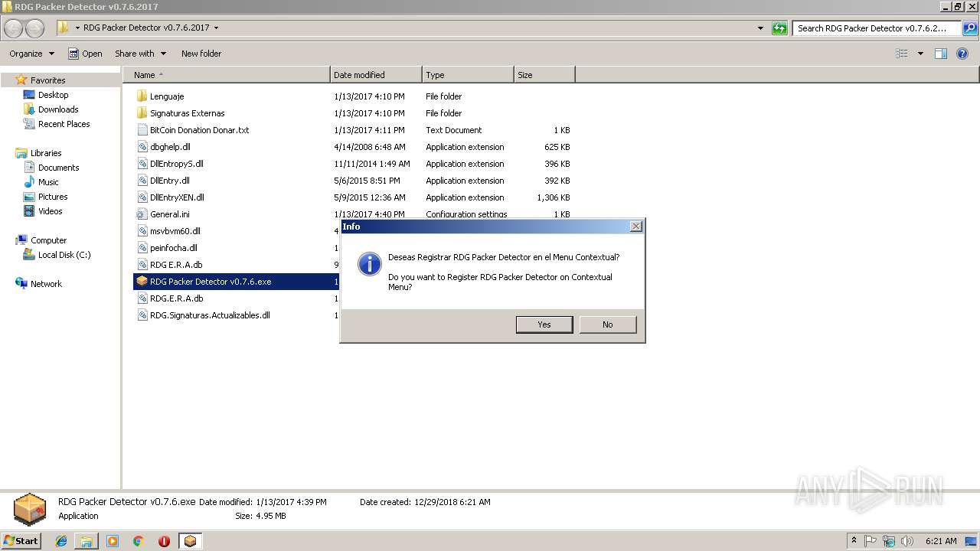Click RDG Packer Detector taskbar icon
Viewport: 980px width, 551px height.
click(190, 541)
